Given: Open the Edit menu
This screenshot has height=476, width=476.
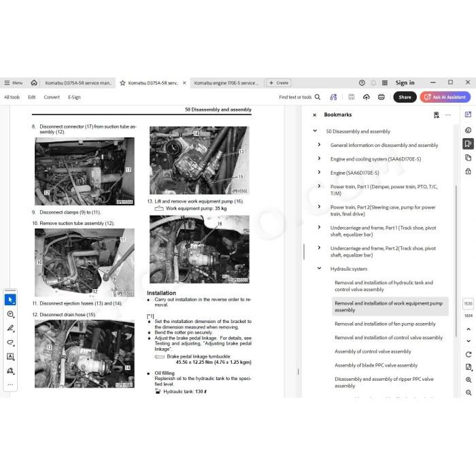Looking at the screenshot, I should point(31,97).
